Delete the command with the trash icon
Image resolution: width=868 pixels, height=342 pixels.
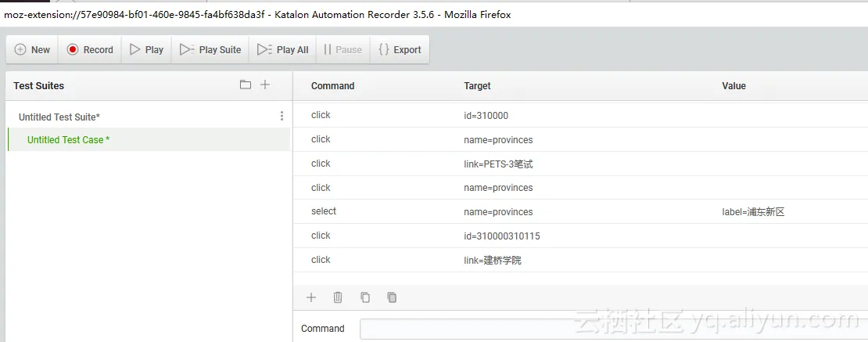[x=338, y=297]
